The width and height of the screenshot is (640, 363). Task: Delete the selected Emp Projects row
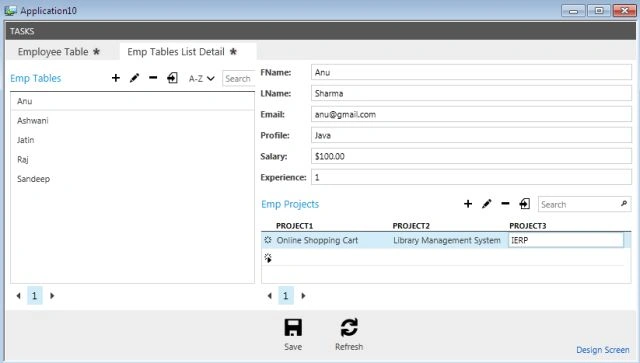(505, 203)
